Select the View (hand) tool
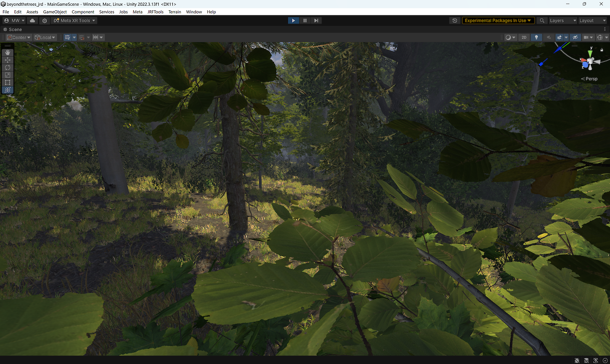This screenshot has height=364, width=610. tap(8, 52)
